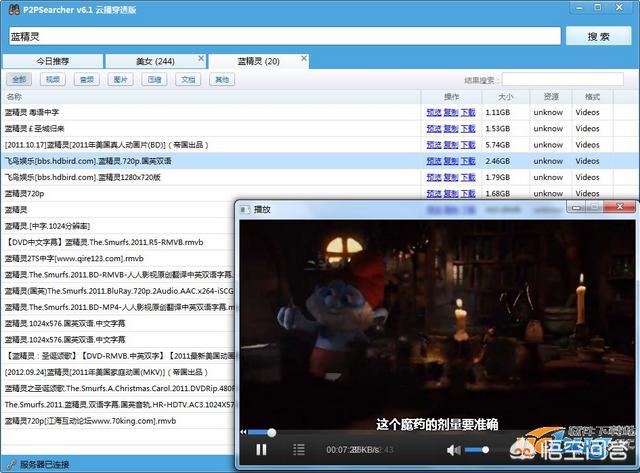The width and height of the screenshot is (640, 473).
Task: Click 预览 for the 1.11GB row
Action: 433,112
